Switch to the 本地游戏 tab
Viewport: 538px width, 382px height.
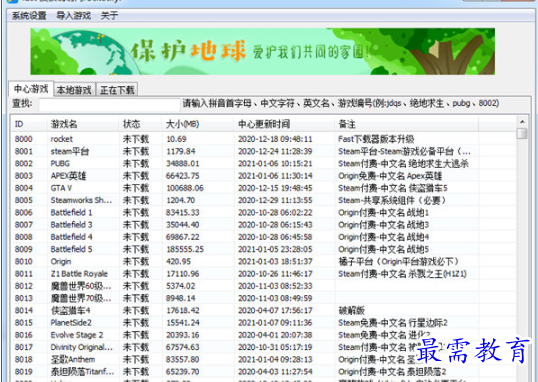(74, 90)
